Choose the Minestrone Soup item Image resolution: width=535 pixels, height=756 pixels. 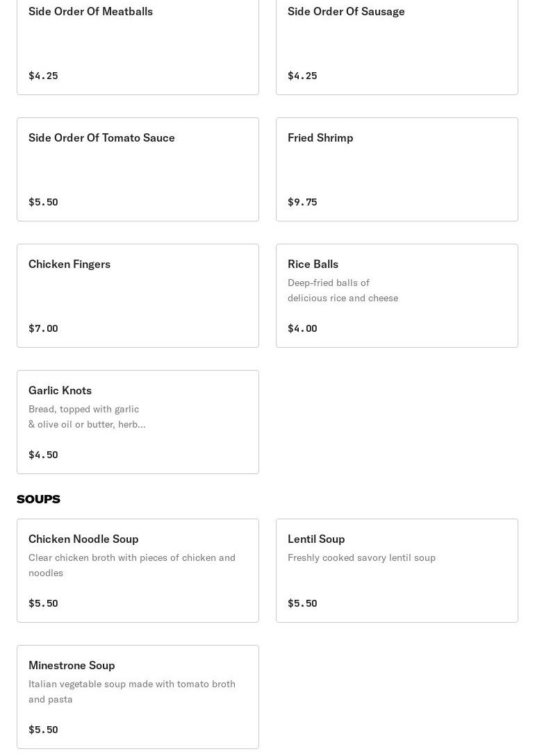click(138, 697)
